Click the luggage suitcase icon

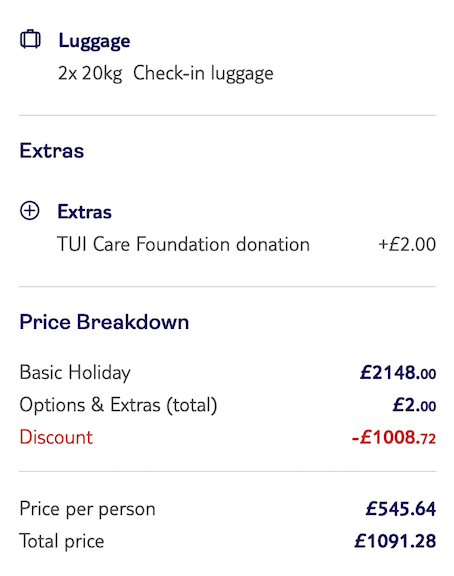[x=30, y=39]
